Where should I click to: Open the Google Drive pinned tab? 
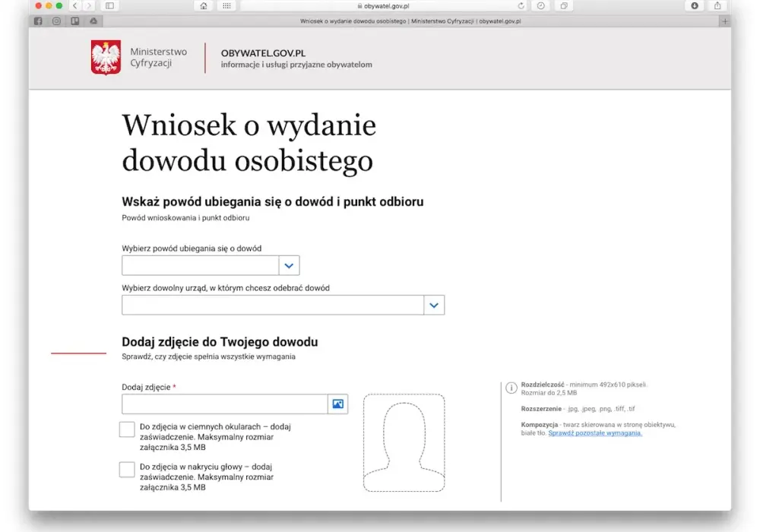[x=93, y=21]
